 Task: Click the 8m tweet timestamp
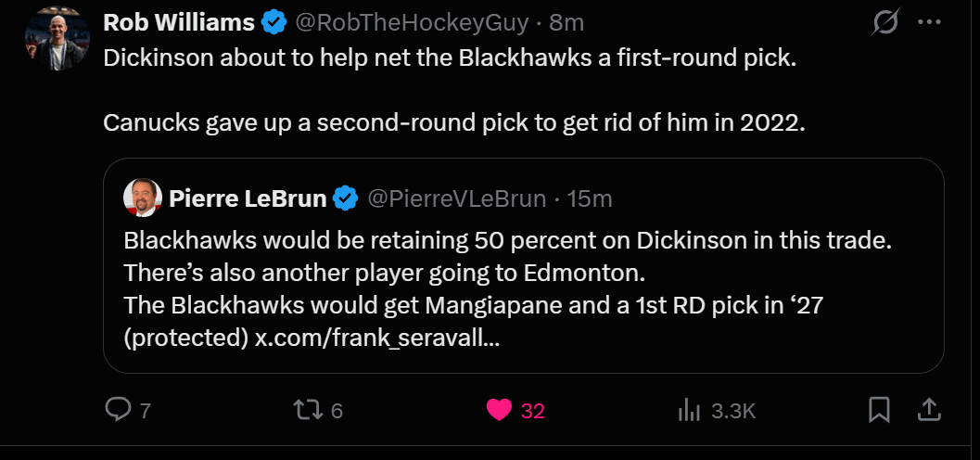click(566, 21)
